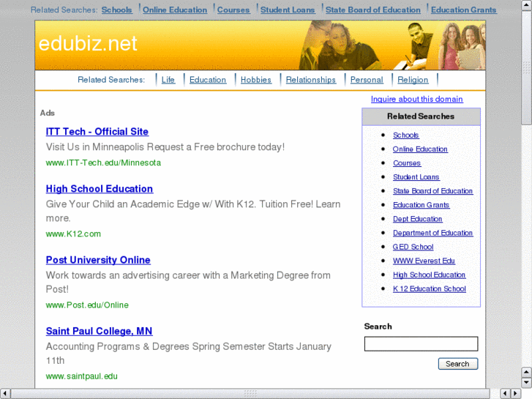Open Online Education link in top bar
This screenshot has width=532, height=399.
175,10
